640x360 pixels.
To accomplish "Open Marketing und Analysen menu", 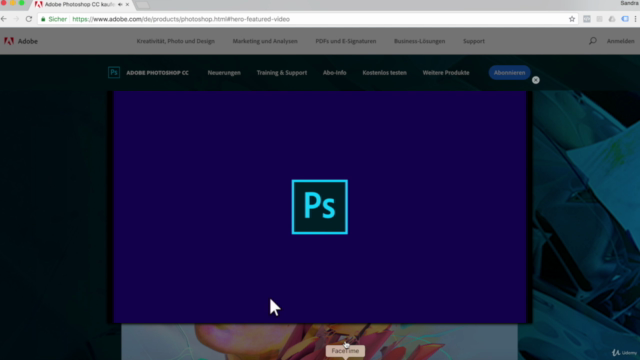I will coord(265,41).
